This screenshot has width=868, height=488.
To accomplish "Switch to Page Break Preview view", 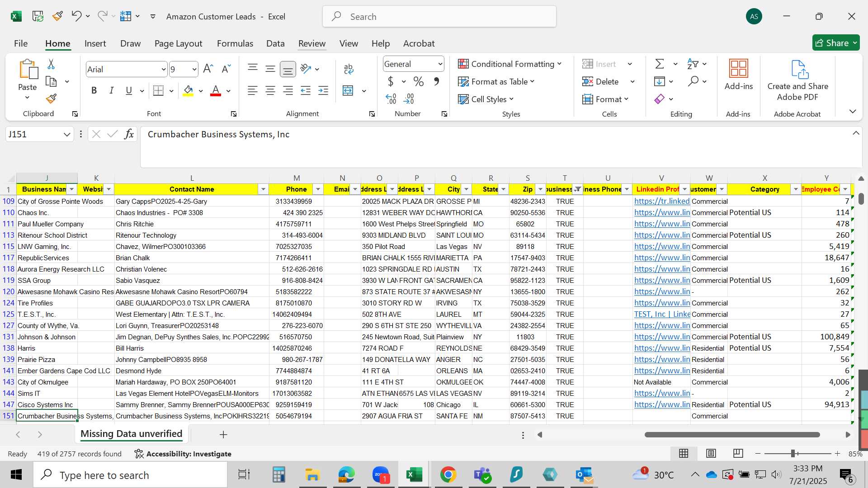I will click(738, 453).
